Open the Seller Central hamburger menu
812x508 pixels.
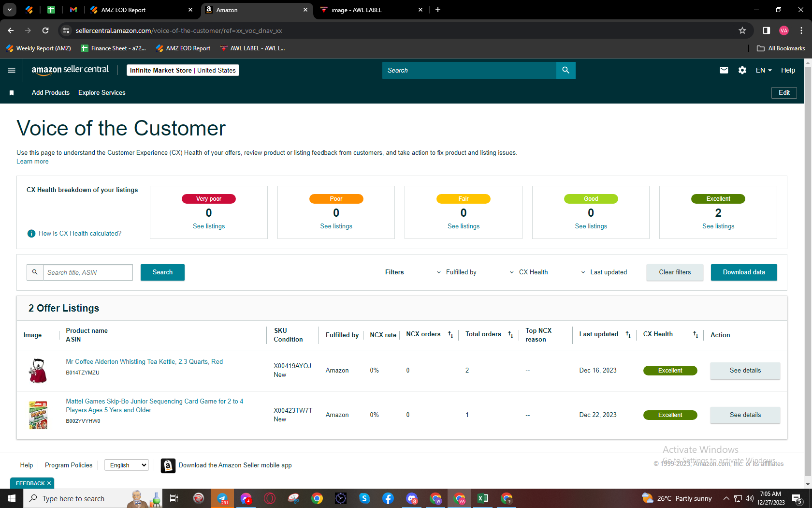(12, 70)
